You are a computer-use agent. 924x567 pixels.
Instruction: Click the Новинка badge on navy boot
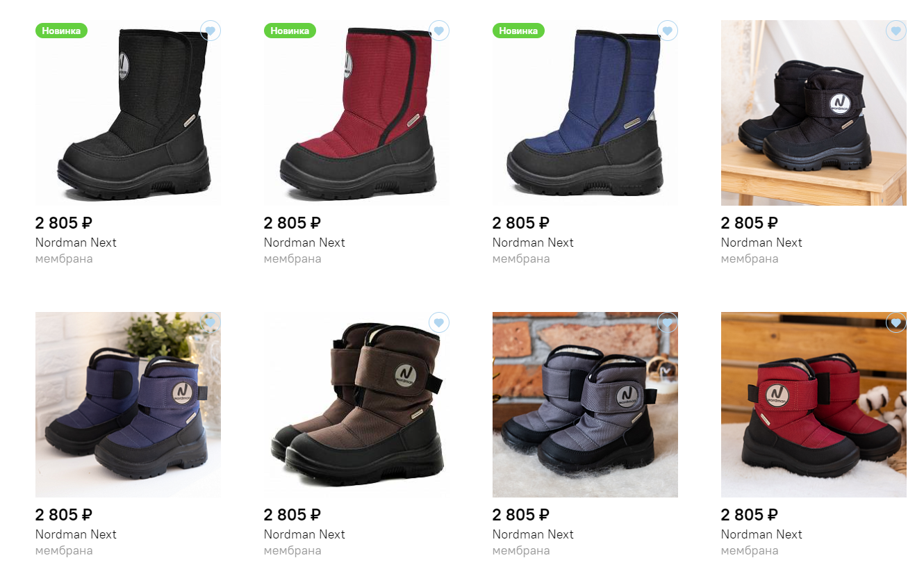518,31
